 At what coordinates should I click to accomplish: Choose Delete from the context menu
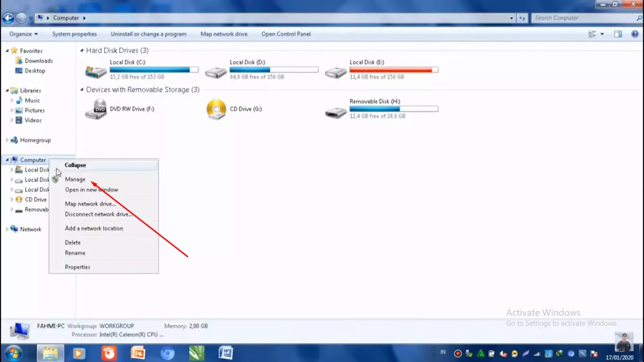(x=104, y=243)
